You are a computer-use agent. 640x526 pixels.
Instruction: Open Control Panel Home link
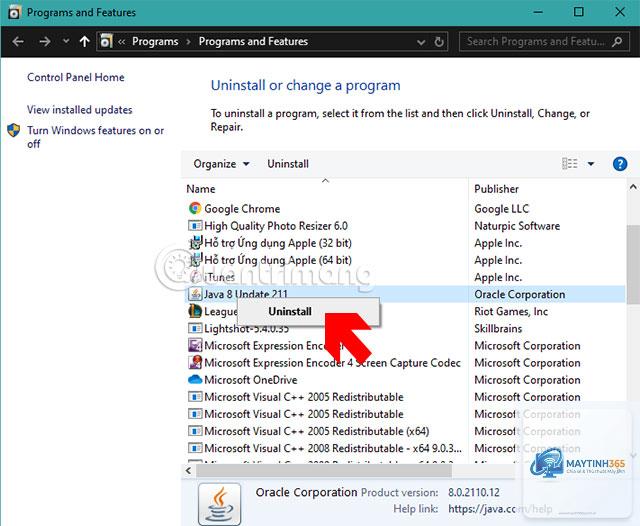click(76, 77)
